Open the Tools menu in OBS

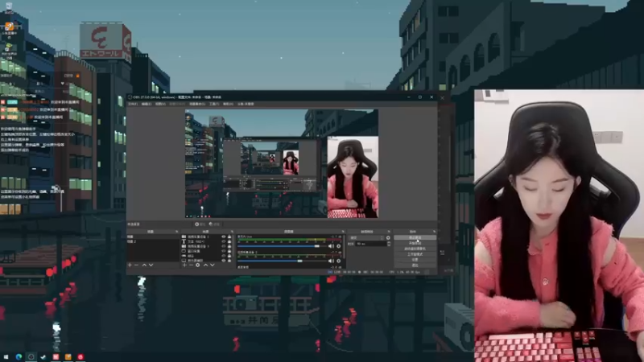(214, 104)
